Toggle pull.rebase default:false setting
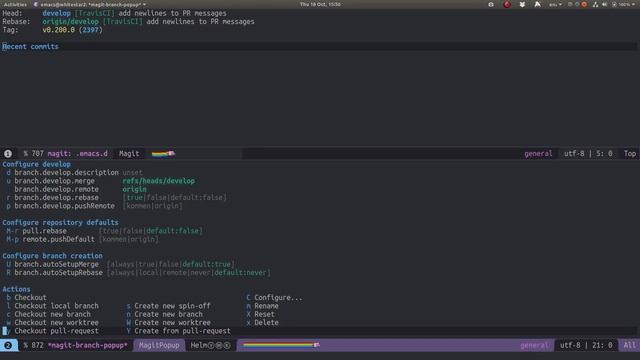Screen dimensions: 640x360 coord(174,231)
